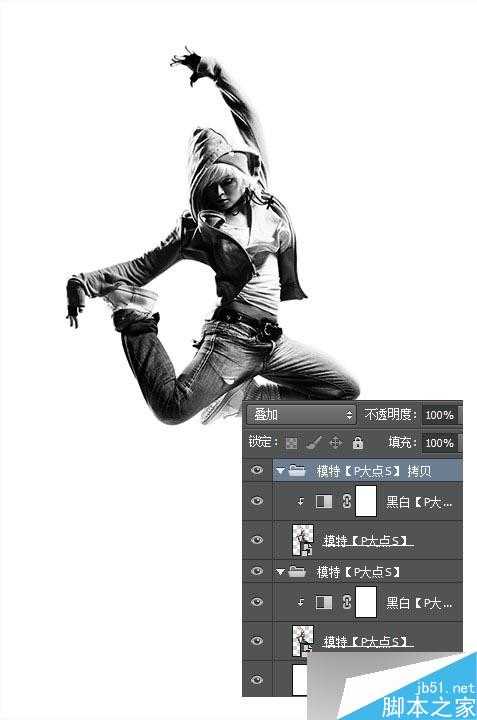Screen dimensions: 477x720
Task: Collapse the 模特【P大点S】拷贝 group
Action: point(281,471)
